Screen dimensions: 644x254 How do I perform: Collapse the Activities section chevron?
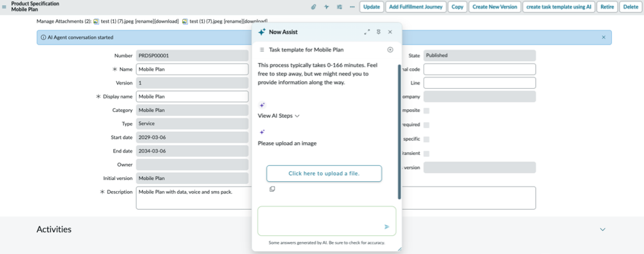(603, 230)
